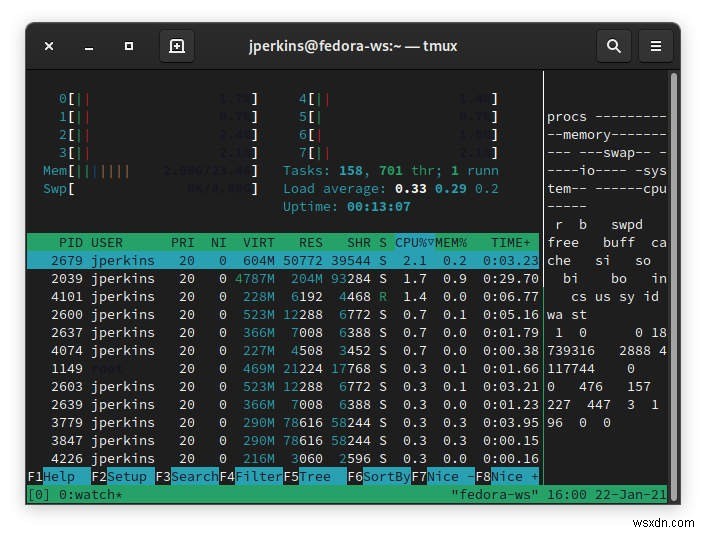
Task: Select process row PID 2603
Action: tap(283, 387)
